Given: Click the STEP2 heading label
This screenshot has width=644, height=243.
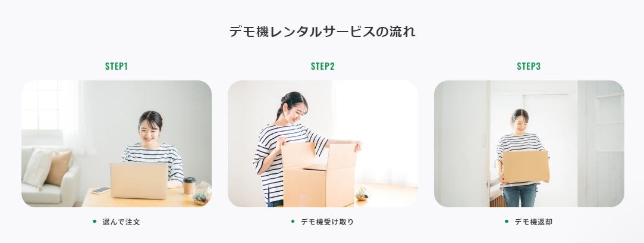Looking at the screenshot, I should coord(322,66).
